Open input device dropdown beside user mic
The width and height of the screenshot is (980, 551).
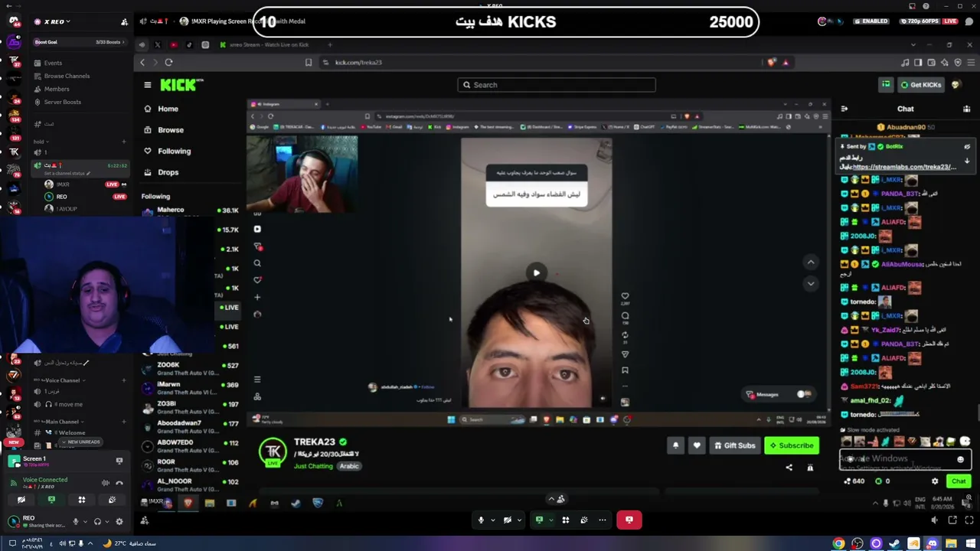(84, 521)
